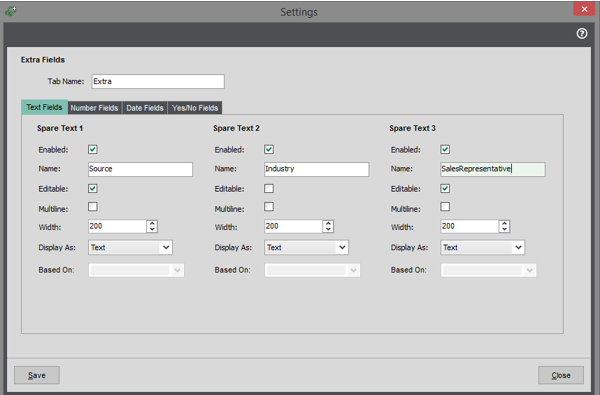Click the Width field for Spare Text 1
This screenshot has height=395, width=600.
click(117, 226)
